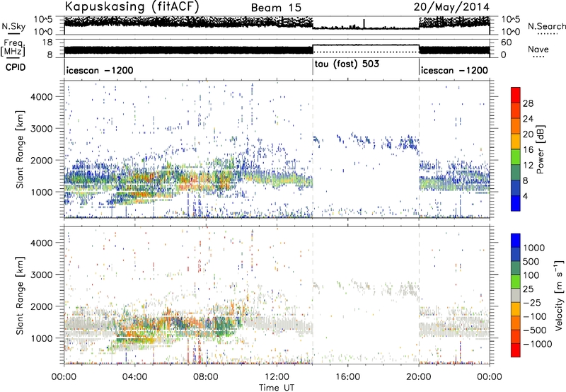Click the '12:00' time axis tick label
The width and height of the screenshot is (566, 392).
tap(277, 377)
